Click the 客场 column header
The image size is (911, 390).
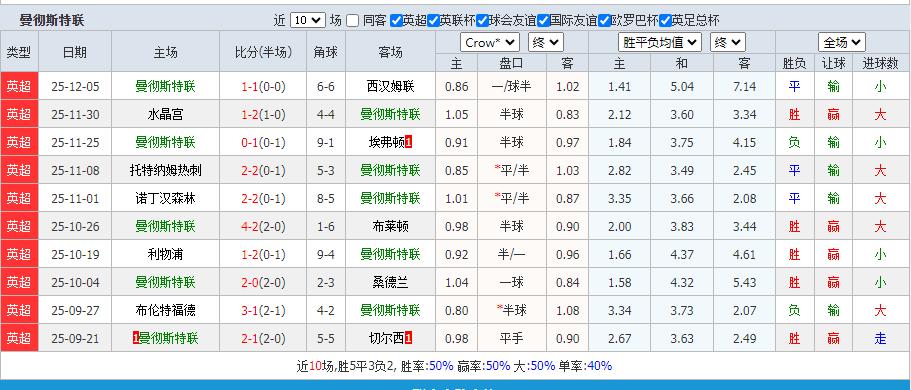pyautogui.click(x=390, y=52)
